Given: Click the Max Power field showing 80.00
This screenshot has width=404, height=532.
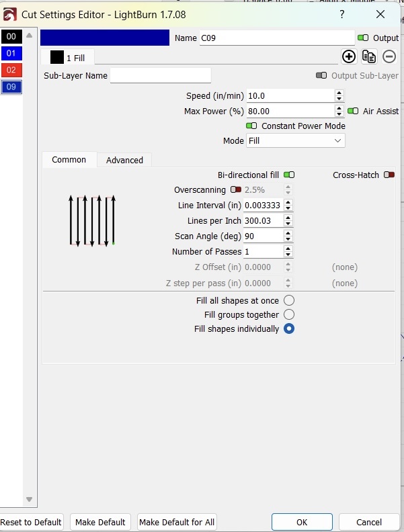Looking at the screenshot, I should 290,111.
